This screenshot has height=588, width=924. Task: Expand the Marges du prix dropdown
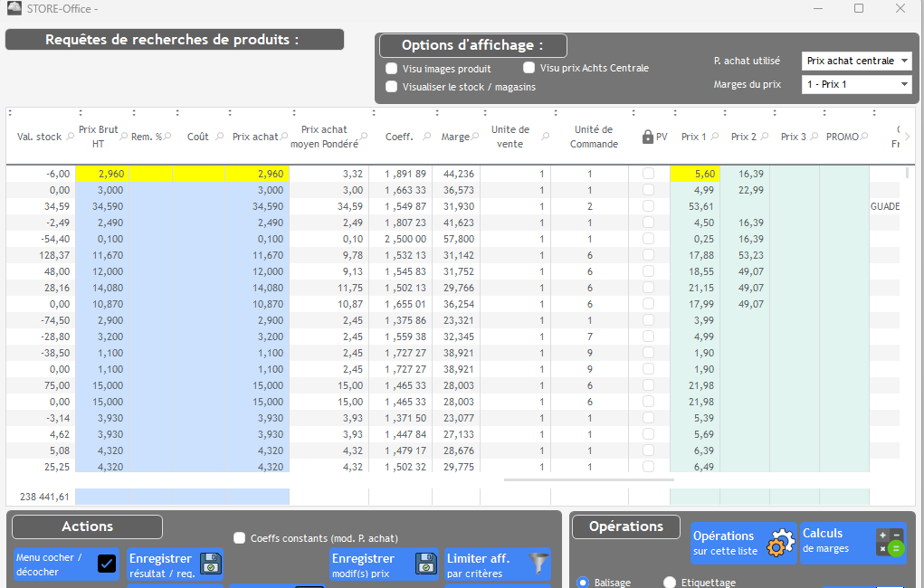pos(856,85)
